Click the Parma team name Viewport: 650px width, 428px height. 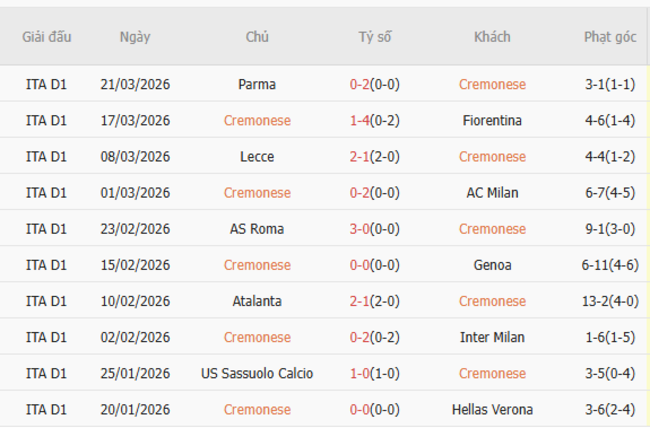coord(257,84)
